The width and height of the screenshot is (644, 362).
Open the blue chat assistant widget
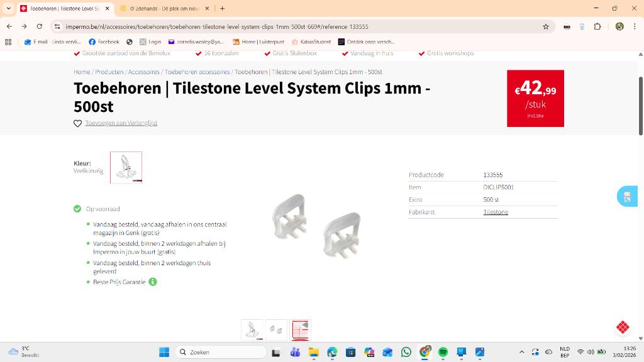click(x=627, y=196)
